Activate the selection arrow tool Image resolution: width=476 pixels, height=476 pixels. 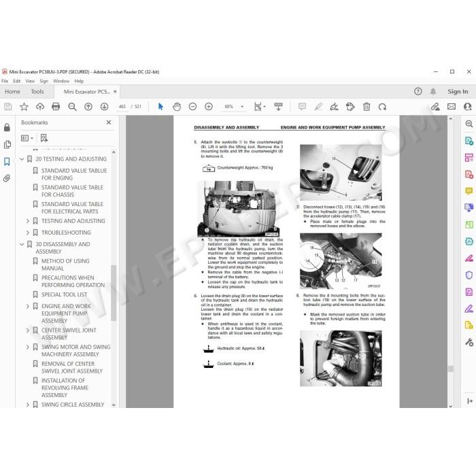point(160,107)
